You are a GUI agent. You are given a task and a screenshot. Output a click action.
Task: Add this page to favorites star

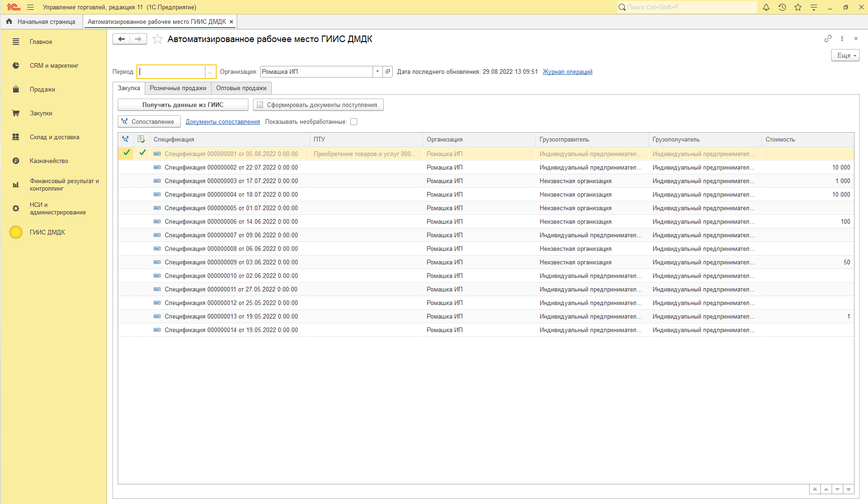(158, 39)
